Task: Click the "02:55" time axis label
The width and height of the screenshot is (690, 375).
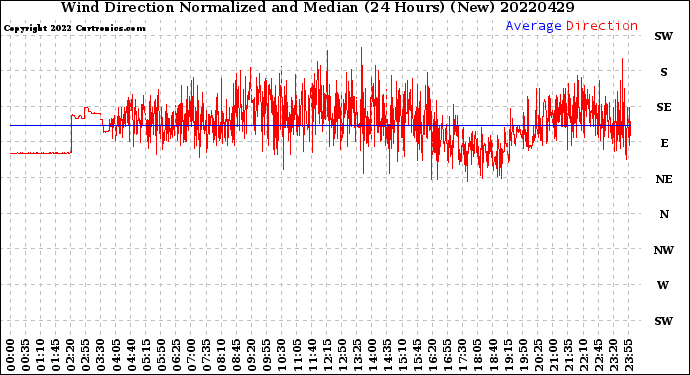Action: [86, 355]
